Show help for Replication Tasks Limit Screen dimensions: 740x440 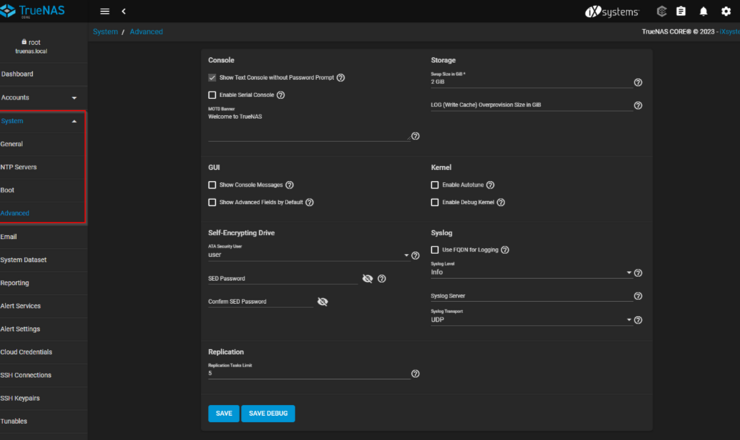pyautogui.click(x=415, y=373)
